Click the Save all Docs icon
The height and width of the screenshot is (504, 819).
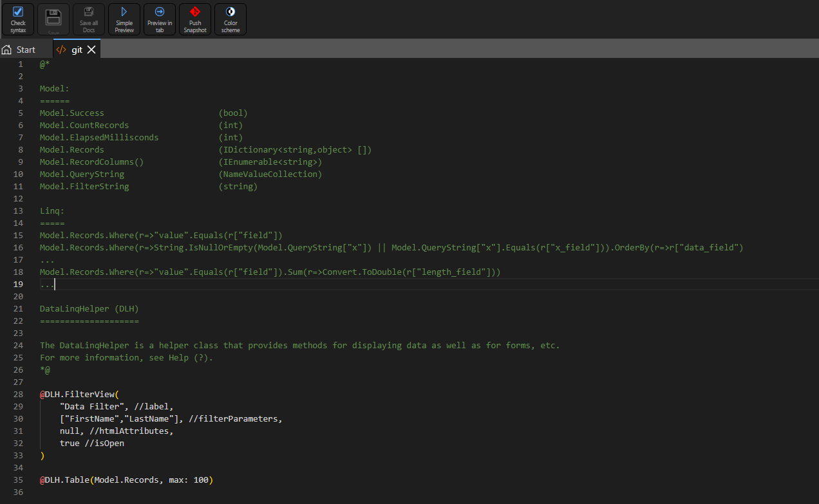(x=89, y=19)
